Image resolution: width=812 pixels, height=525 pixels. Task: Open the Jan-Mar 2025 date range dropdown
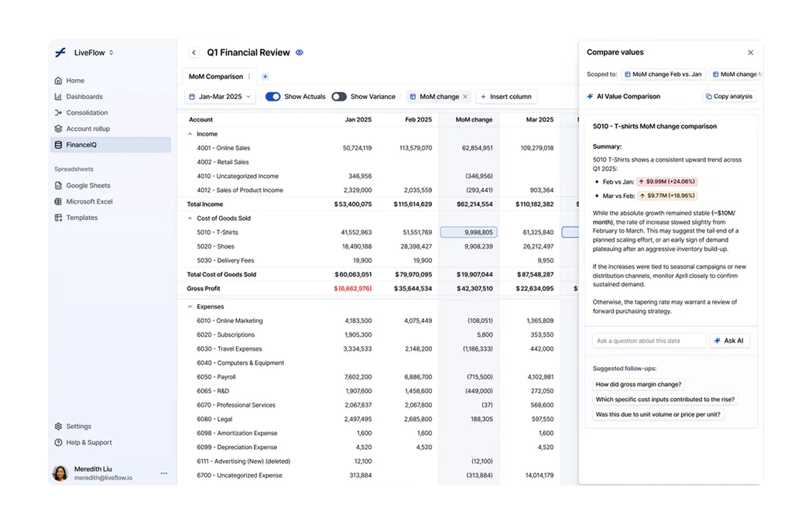point(220,96)
